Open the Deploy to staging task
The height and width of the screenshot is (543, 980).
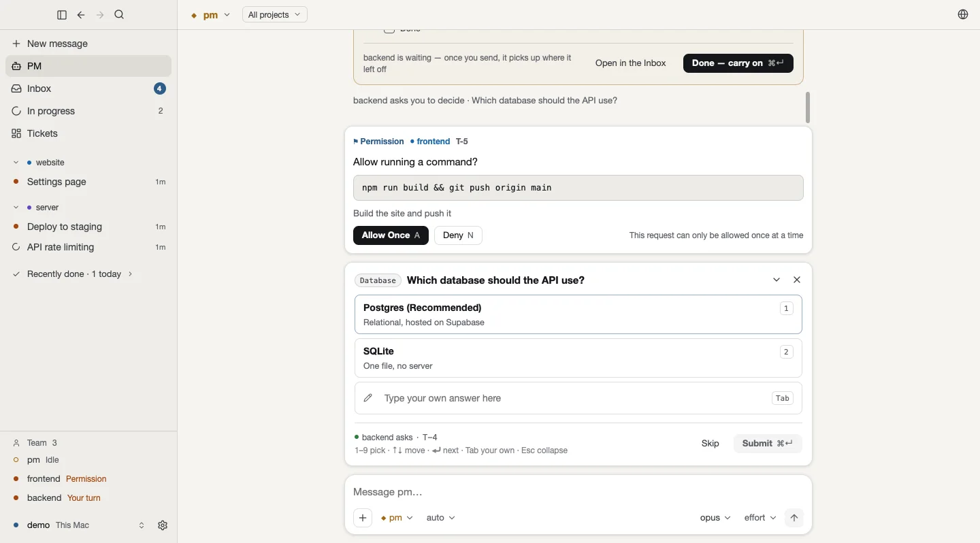88,227
